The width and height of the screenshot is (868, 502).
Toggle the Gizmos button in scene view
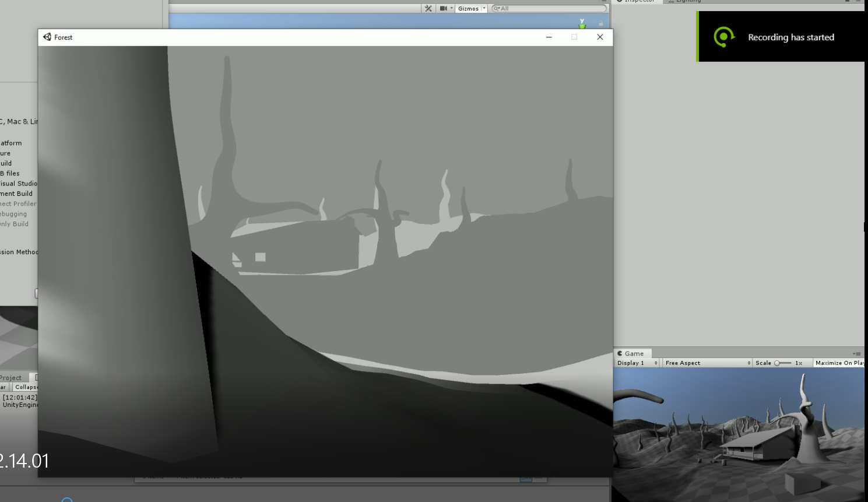pos(468,8)
